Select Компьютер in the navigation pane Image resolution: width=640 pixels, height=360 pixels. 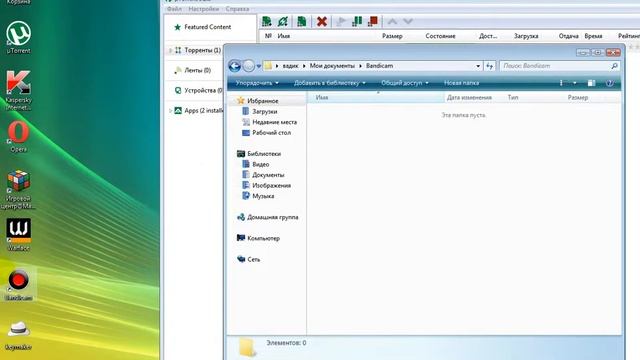click(258, 238)
